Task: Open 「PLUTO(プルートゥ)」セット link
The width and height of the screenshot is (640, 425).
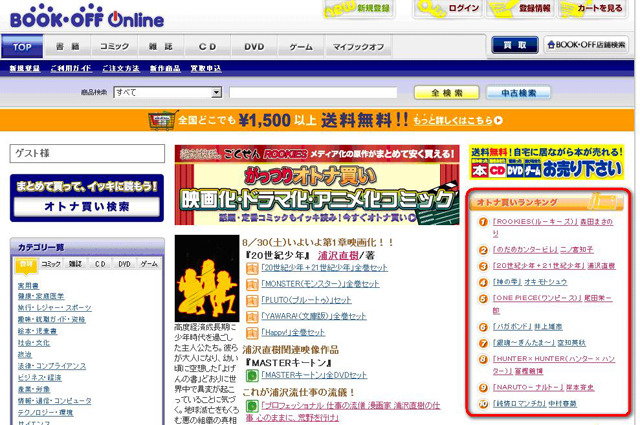Action: point(307,300)
